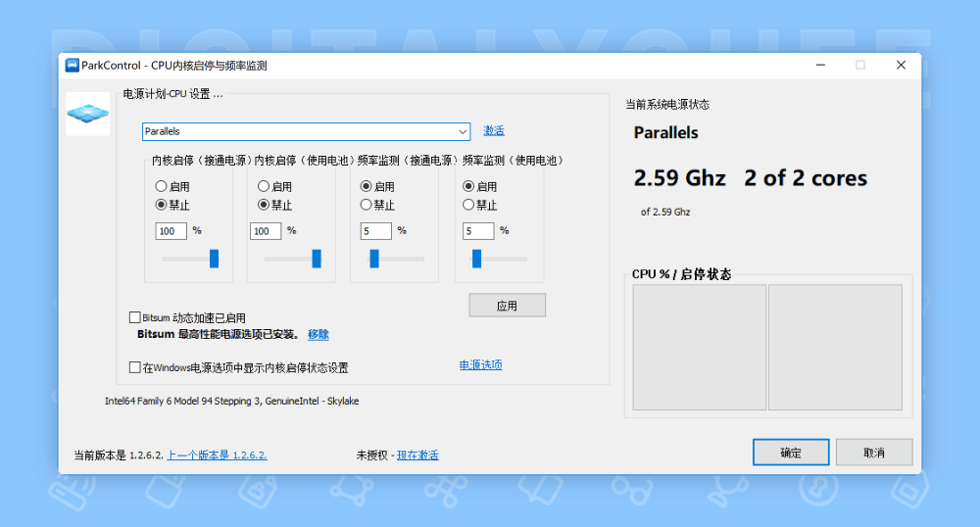Click slider handle for 频率监测（使用电池）
This screenshot has width=980, height=527.
pos(477,259)
